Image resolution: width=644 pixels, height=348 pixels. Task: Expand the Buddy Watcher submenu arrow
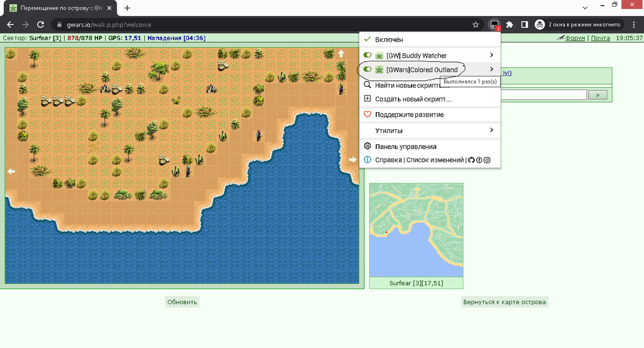[492, 55]
